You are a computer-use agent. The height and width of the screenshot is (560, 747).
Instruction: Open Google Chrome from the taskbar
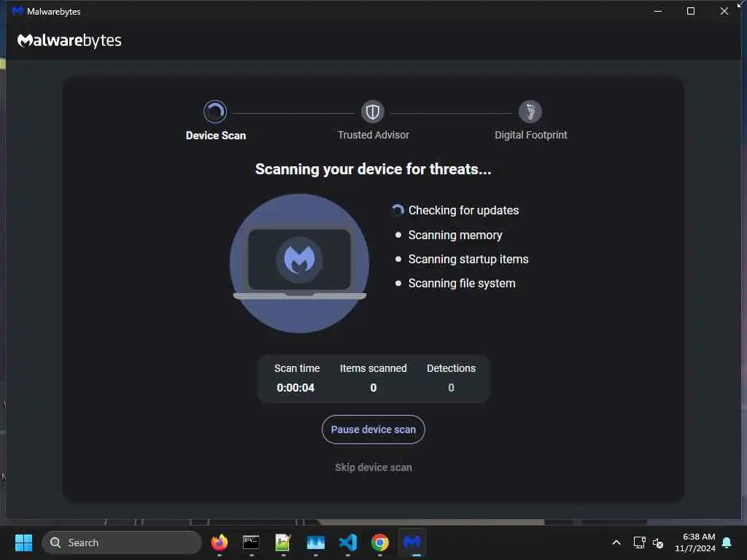pyautogui.click(x=379, y=542)
